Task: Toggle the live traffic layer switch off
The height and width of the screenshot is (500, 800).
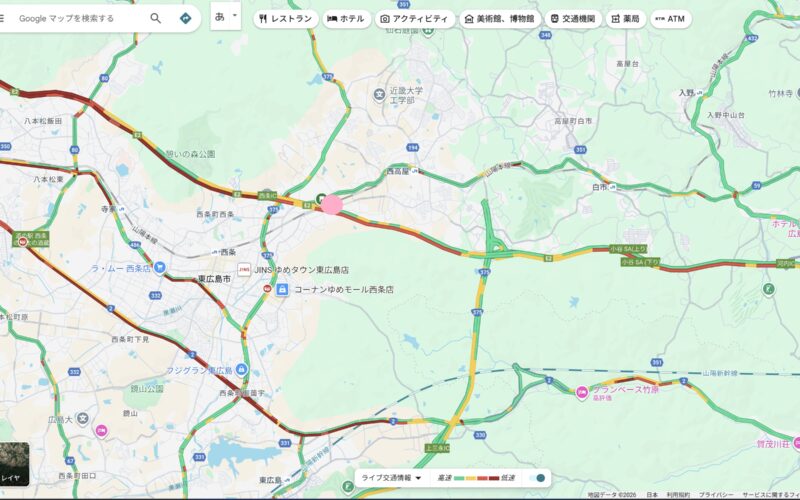Action: click(x=538, y=478)
